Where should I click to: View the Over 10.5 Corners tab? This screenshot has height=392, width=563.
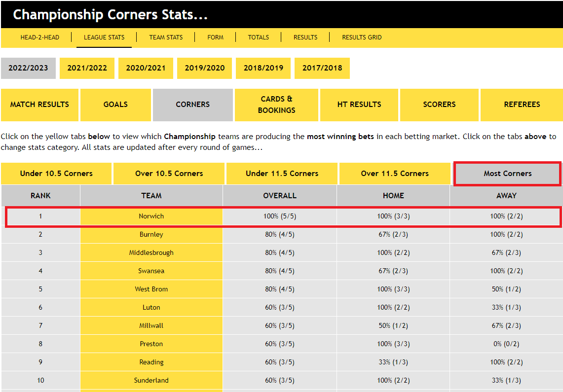169,174
